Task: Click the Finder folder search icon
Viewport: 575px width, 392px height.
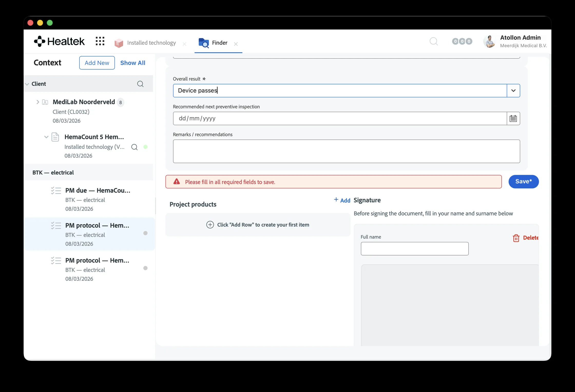Action: (204, 43)
